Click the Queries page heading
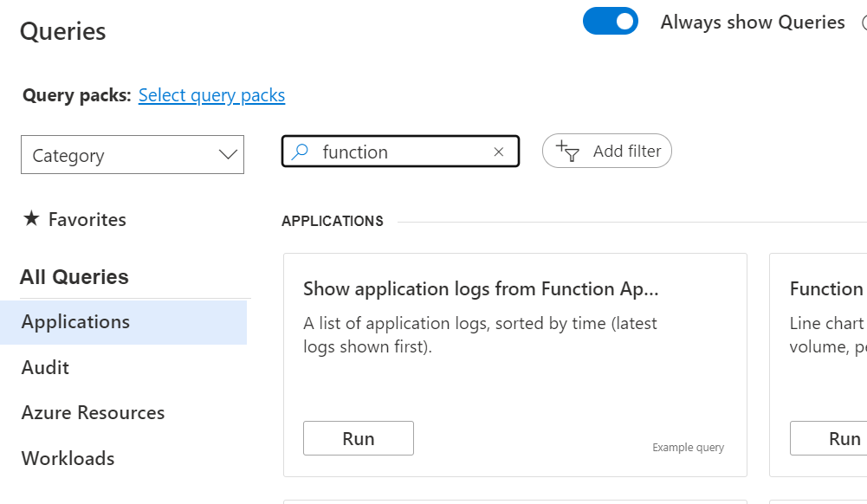867x504 pixels. 62,30
